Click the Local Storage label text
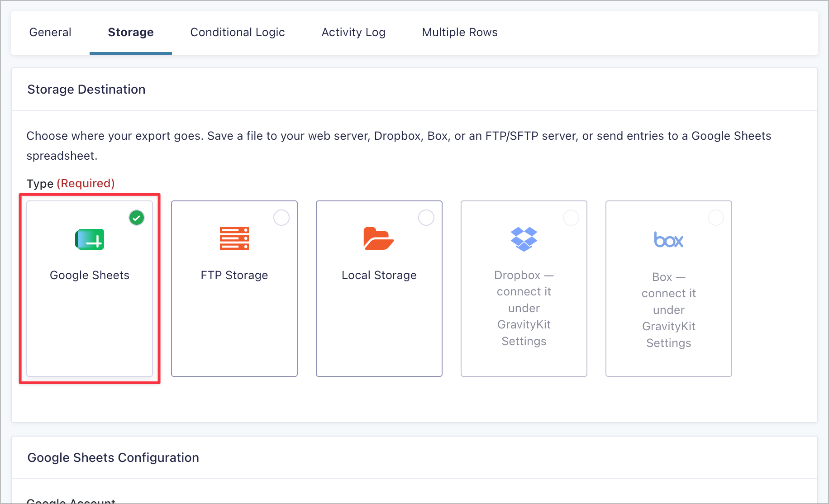Screen dimensions: 829x504 [379, 275]
